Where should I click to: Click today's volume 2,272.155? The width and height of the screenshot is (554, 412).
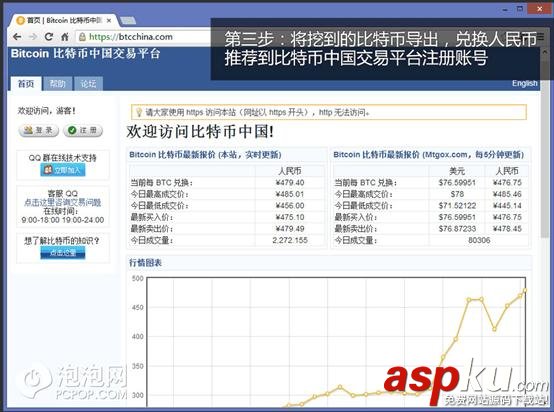click(x=290, y=240)
